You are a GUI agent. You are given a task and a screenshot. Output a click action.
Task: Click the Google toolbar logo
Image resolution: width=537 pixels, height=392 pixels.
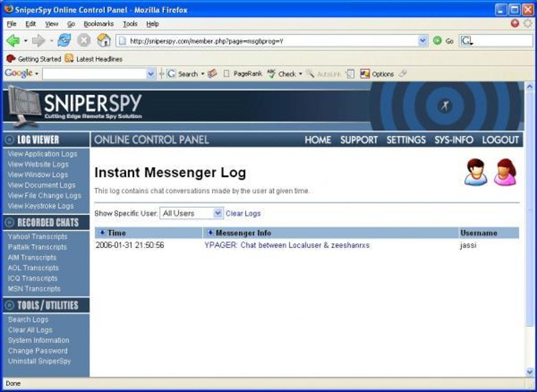(x=19, y=73)
